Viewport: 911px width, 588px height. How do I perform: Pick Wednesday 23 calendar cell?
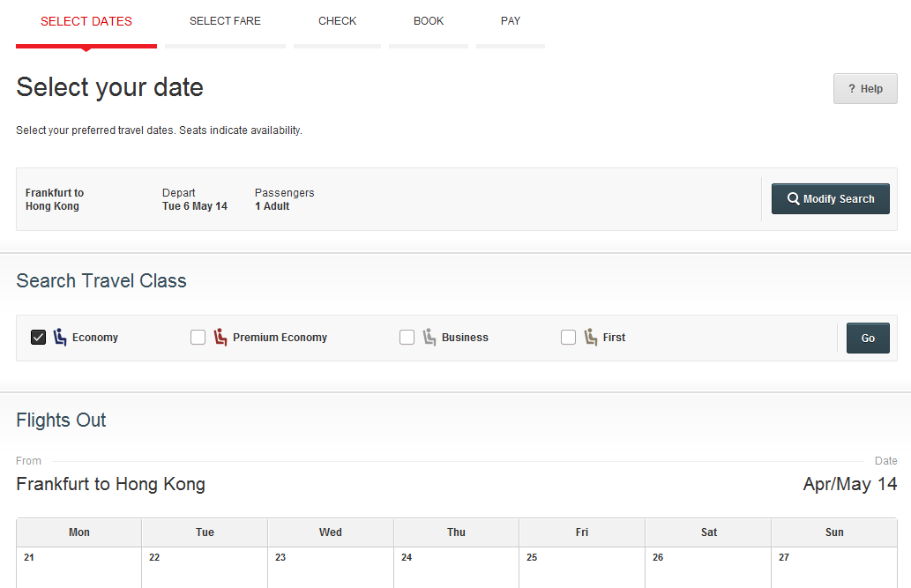pos(331,568)
